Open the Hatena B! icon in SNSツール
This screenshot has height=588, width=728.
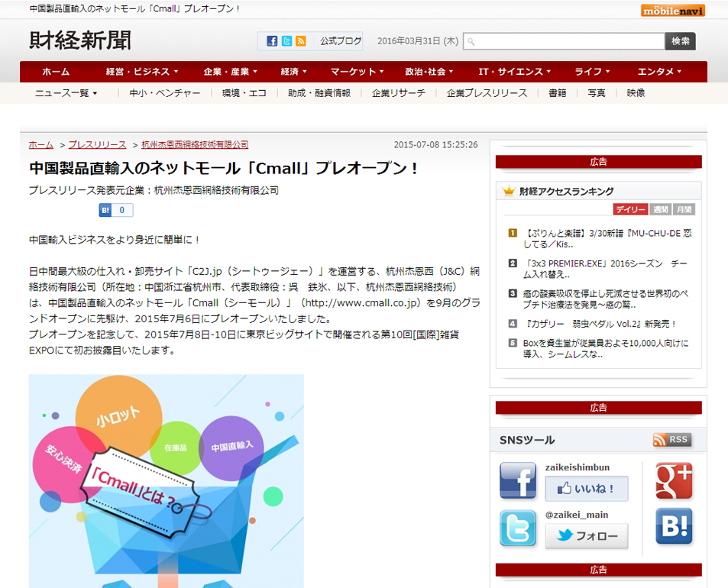(674, 526)
